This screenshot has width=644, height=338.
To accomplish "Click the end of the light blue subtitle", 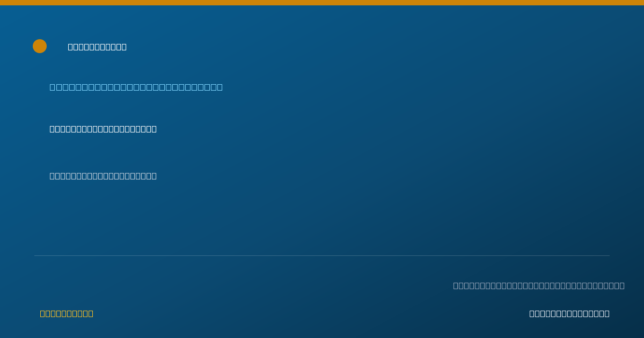I will pyautogui.click(x=219, y=87).
